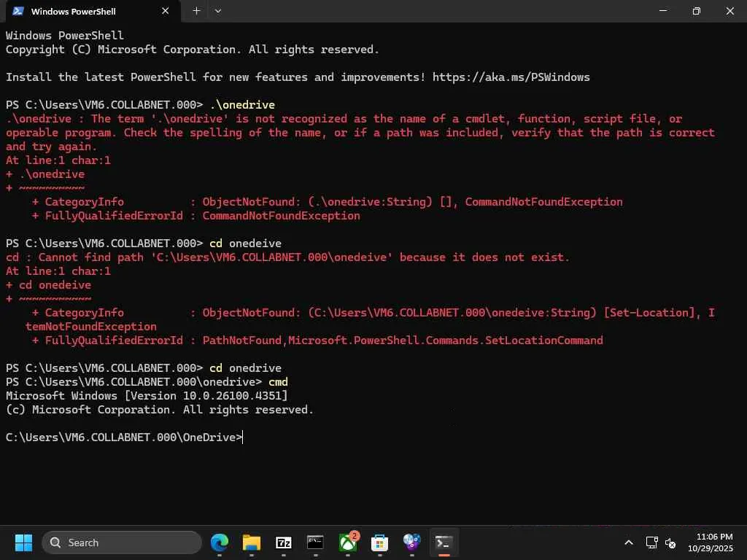Click the cmd prompt line C:\Users\VM6.COLLABNET.000\OneDrive>
The height and width of the screenshot is (560, 747).
coord(124,437)
